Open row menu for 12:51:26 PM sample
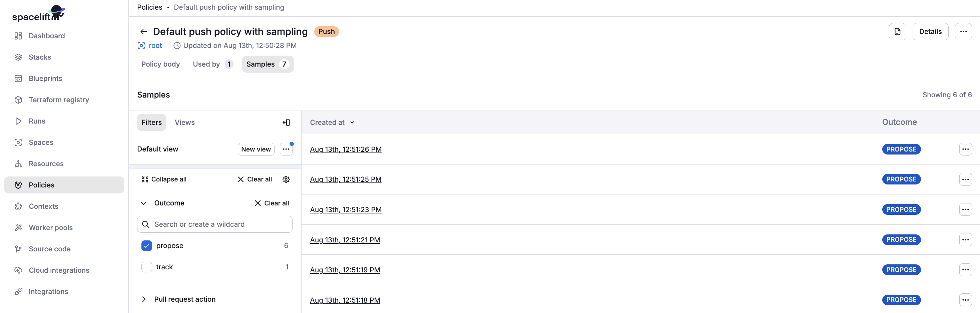The image size is (980, 313). (x=965, y=149)
